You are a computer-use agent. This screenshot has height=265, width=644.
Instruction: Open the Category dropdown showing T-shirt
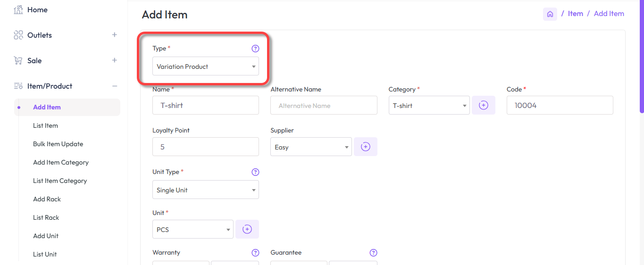coord(428,106)
